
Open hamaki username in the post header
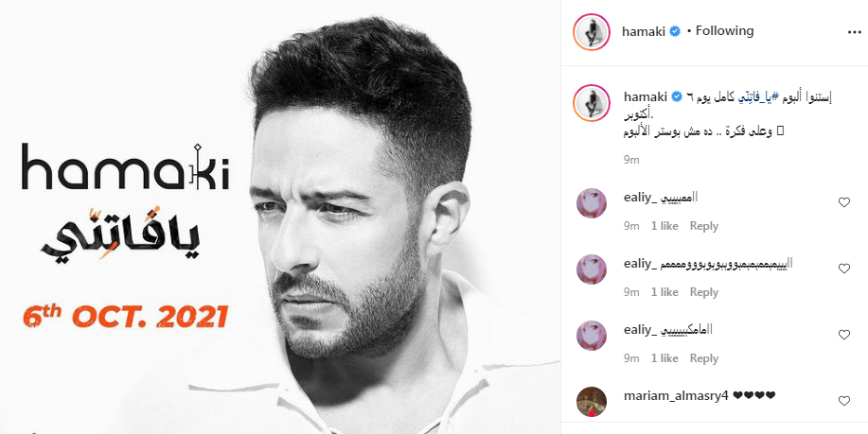point(642,31)
